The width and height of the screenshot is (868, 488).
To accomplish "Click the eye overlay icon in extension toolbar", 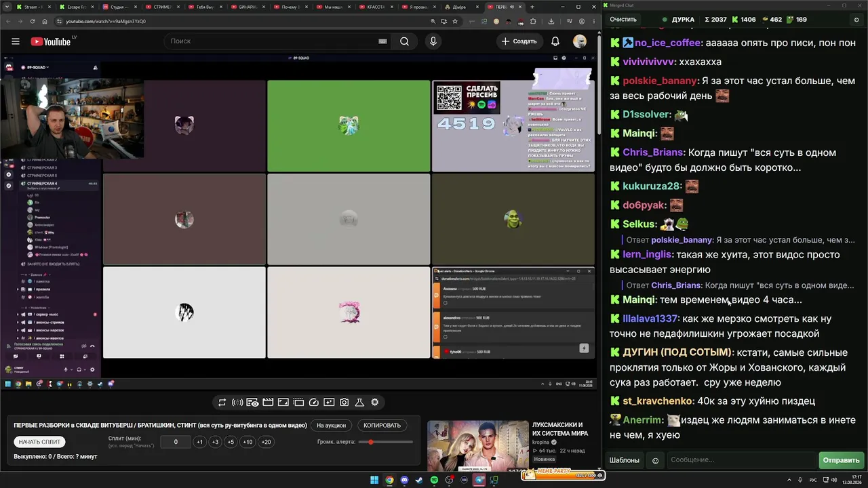I will click(x=252, y=403).
